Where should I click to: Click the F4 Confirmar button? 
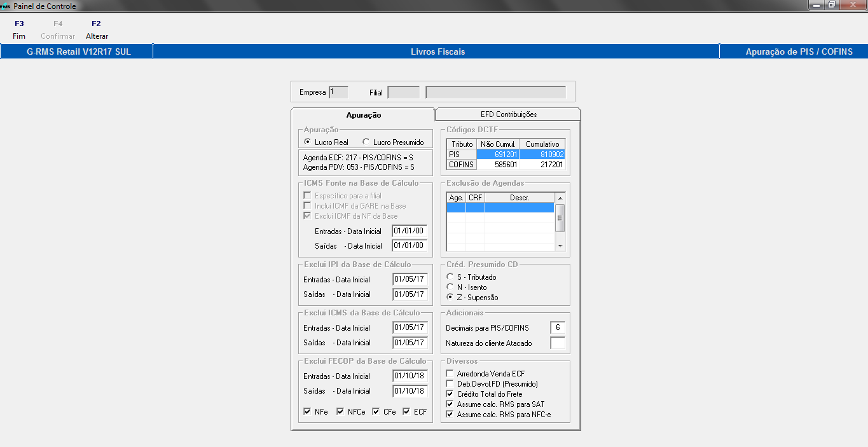(x=58, y=30)
